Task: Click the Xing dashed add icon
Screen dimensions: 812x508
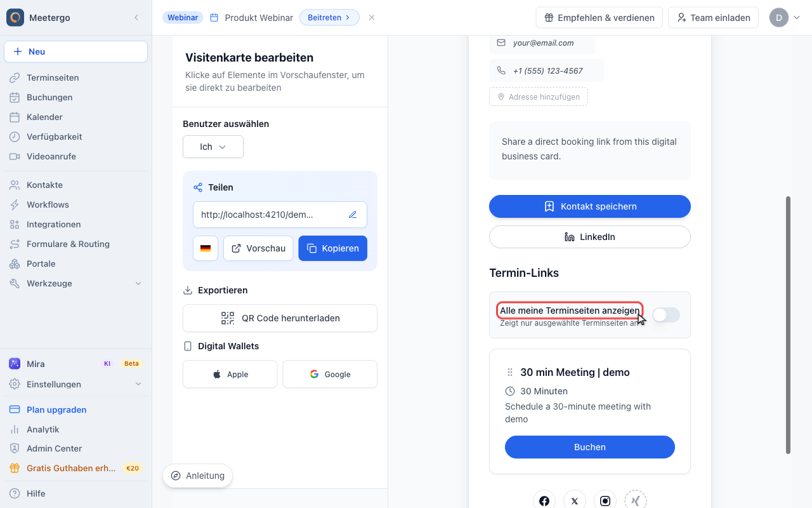Action: tap(636, 501)
